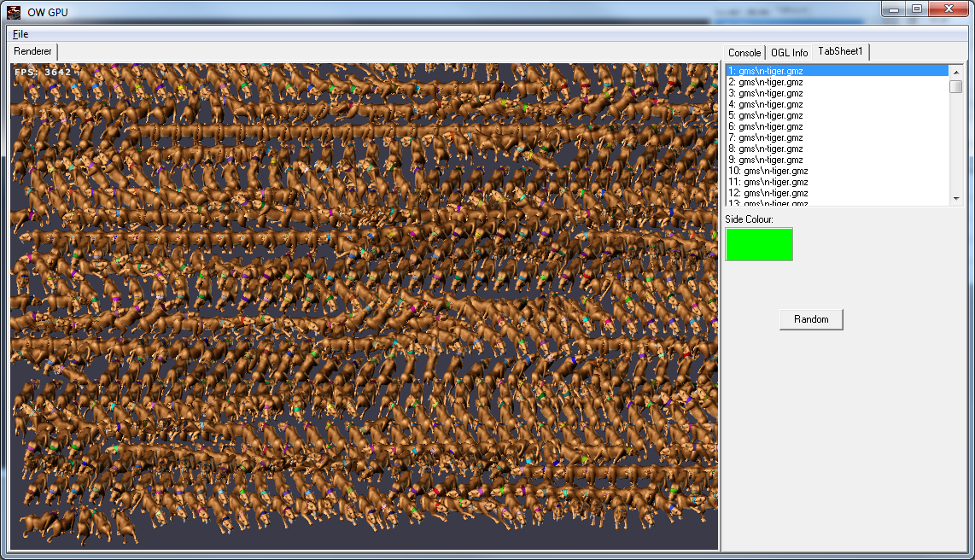Screen dimensions: 975x560
Task: Select list row 11: gms\n-tiger.gmz
Action: point(838,182)
